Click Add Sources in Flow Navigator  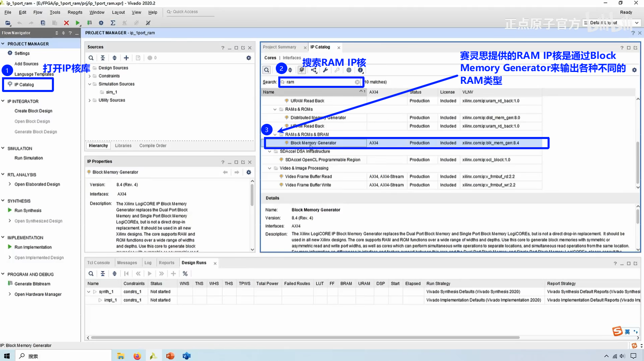coord(27,64)
